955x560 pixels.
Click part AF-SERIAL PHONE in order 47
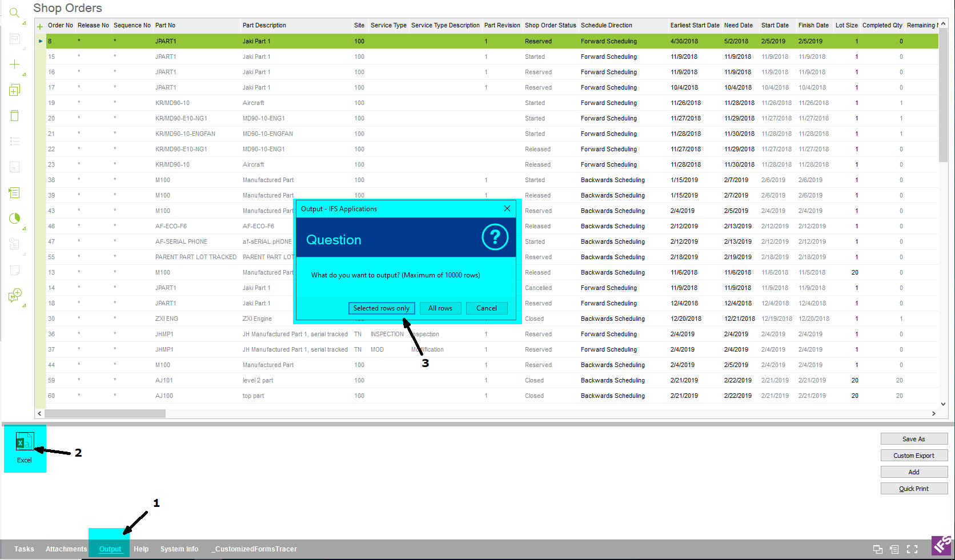[181, 241]
